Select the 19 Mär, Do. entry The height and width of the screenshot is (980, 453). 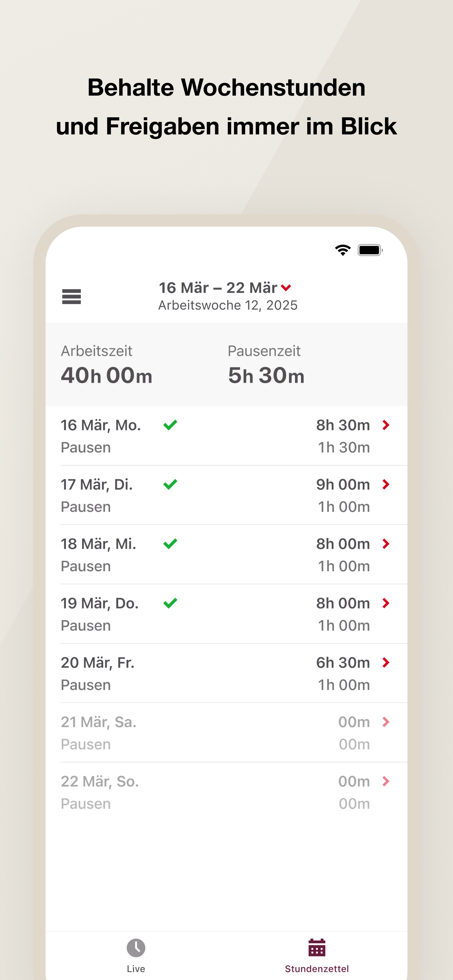(x=226, y=613)
